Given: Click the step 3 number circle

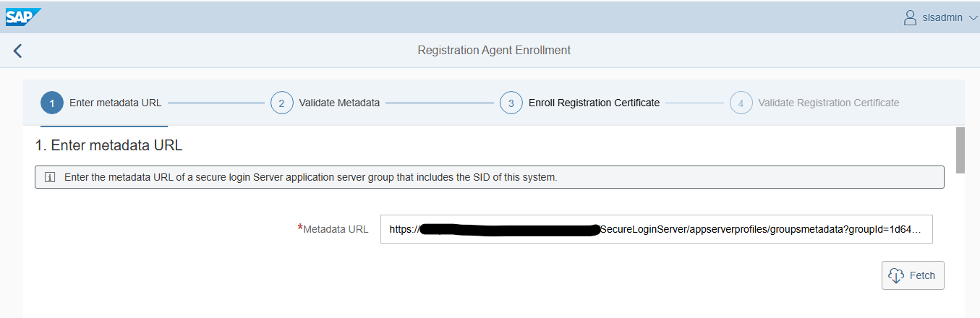Looking at the screenshot, I should 511,103.
